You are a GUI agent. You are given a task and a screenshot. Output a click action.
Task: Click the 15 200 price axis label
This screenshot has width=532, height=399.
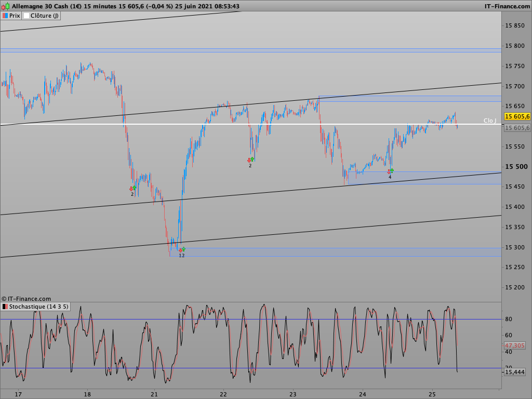[515, 287]
